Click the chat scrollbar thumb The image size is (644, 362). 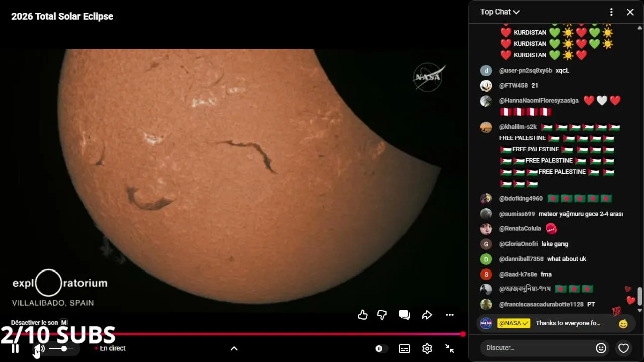tap(640, 296)
